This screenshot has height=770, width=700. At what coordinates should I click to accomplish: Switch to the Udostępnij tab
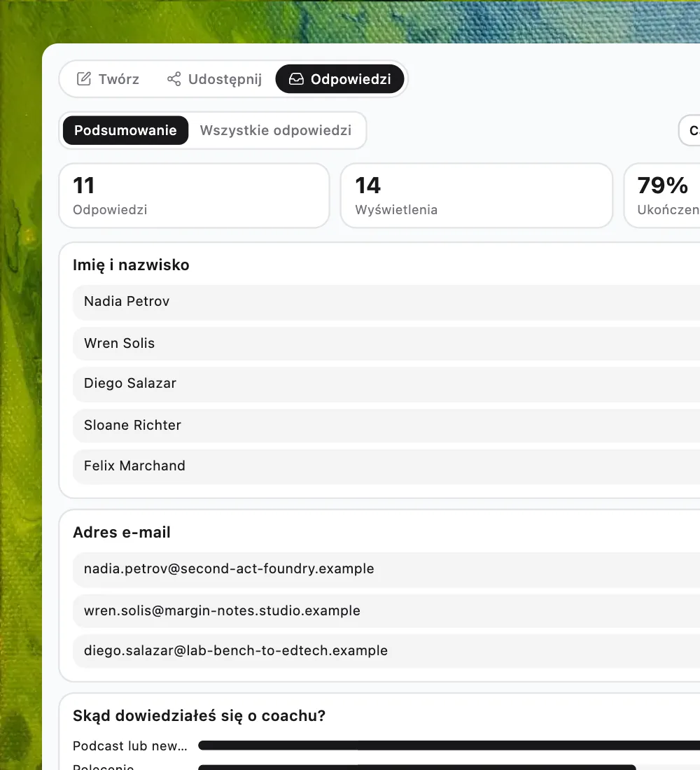pyautogui.click(x=214, y=79)
